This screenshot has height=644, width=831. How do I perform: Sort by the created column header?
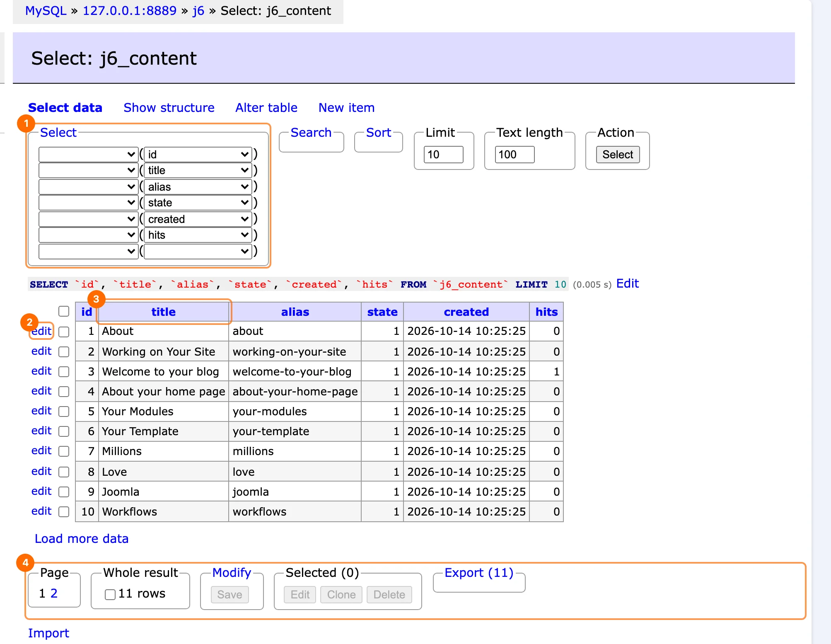pyautogui.click(x=466, y=312)
